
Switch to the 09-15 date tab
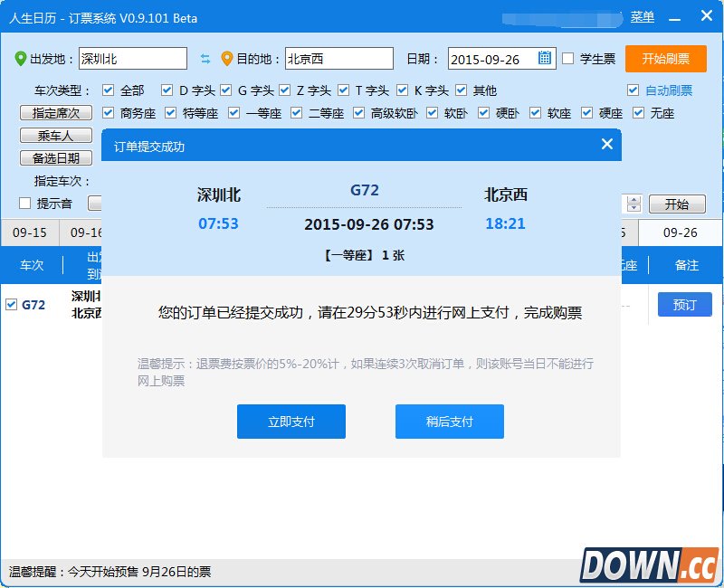(x=30, y=232)
